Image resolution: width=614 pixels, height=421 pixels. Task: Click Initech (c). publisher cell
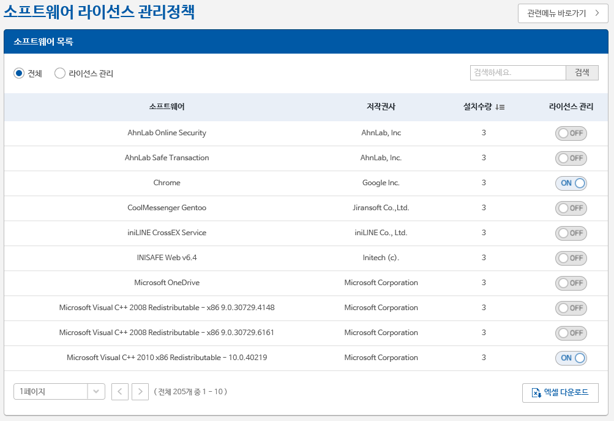[381, 258]
